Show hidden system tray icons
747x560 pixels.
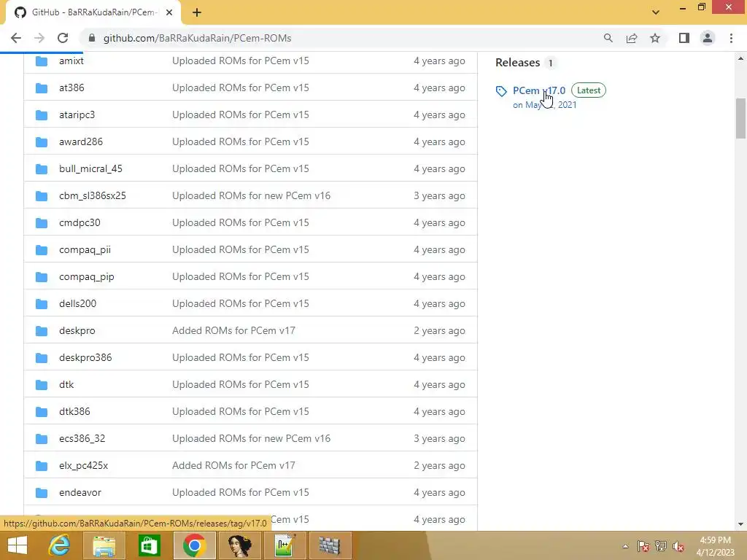(625, 546)
